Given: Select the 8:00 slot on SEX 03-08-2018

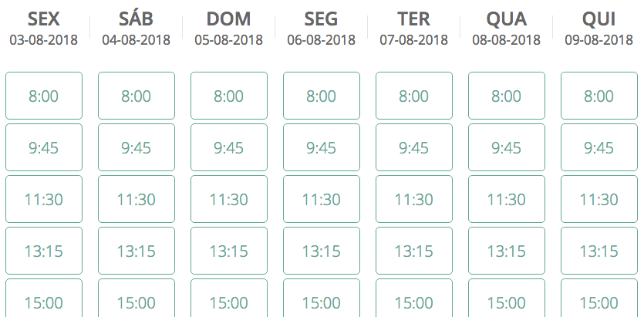Looking at the screenshot, I should [43, 96].
